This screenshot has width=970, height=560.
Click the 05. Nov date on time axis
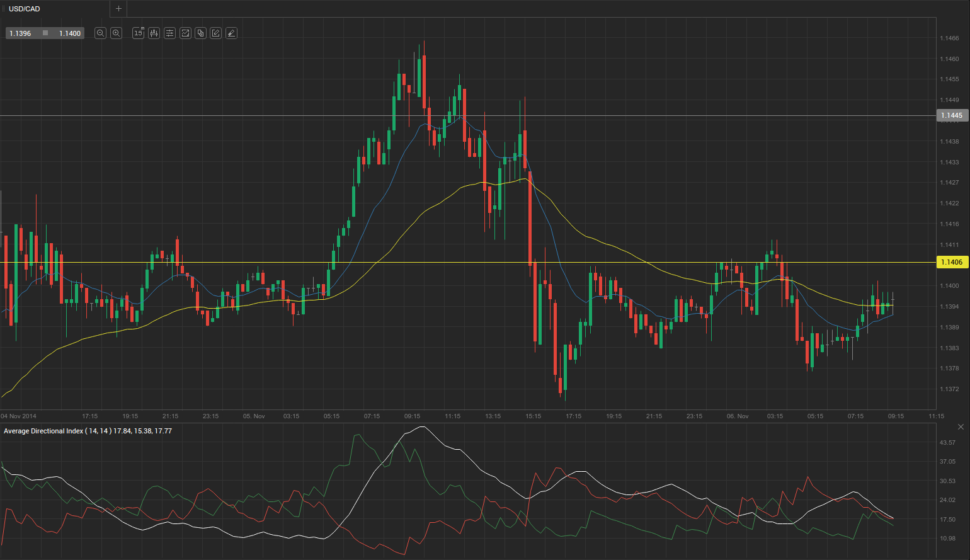pyautogui.click(x=254, y=416)
